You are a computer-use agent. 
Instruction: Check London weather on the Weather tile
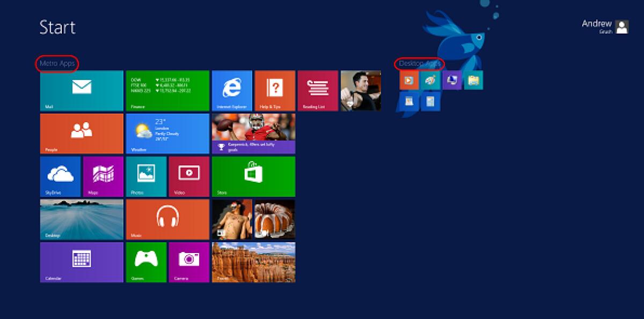click(x=167, y=133)
